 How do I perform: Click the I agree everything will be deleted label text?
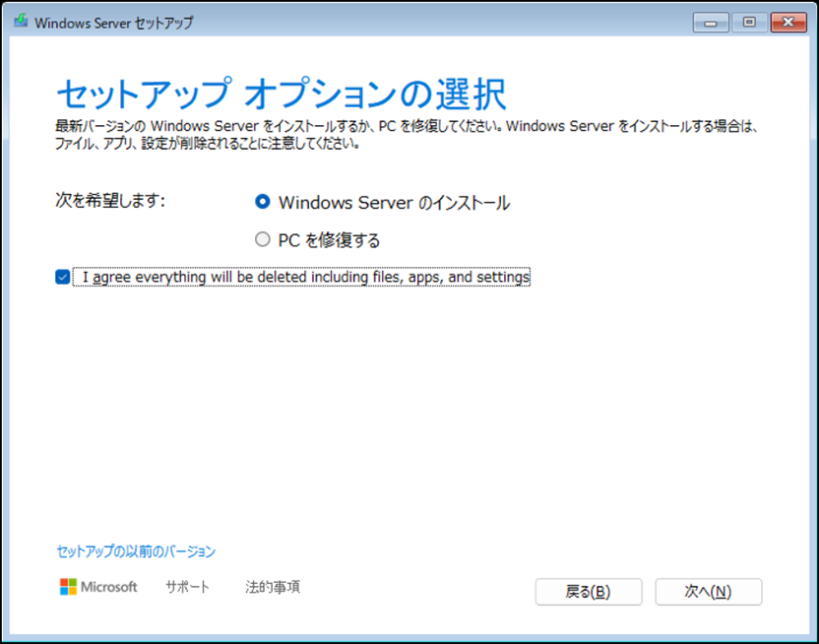pyautogui.click(x=306, y=277)
